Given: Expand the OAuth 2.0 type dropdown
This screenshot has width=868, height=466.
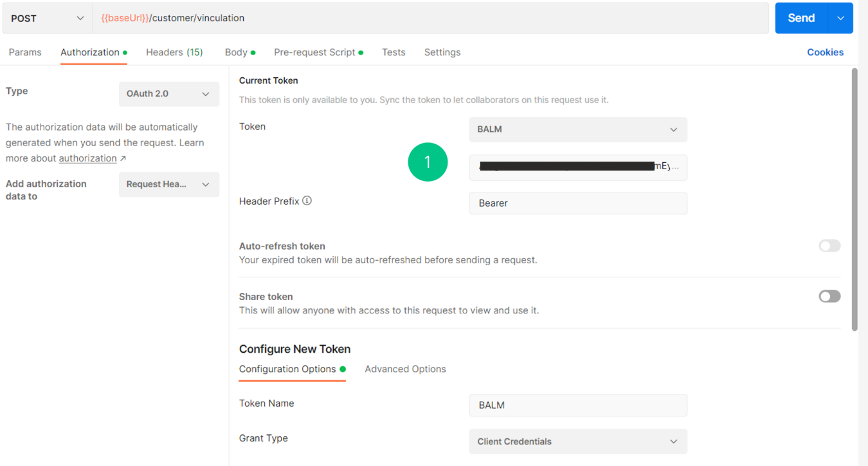Looking at the screenshot, I should pos(168,94).
